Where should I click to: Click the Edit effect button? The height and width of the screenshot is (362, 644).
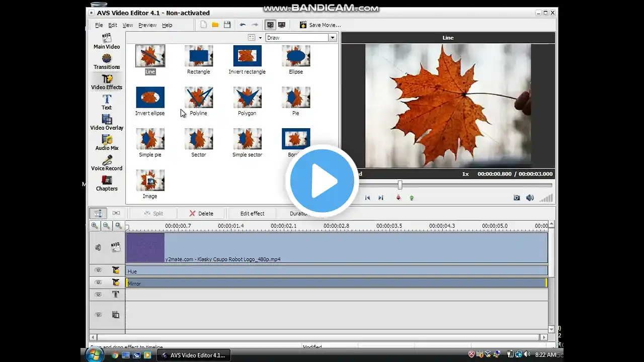[x=252, y=214]
